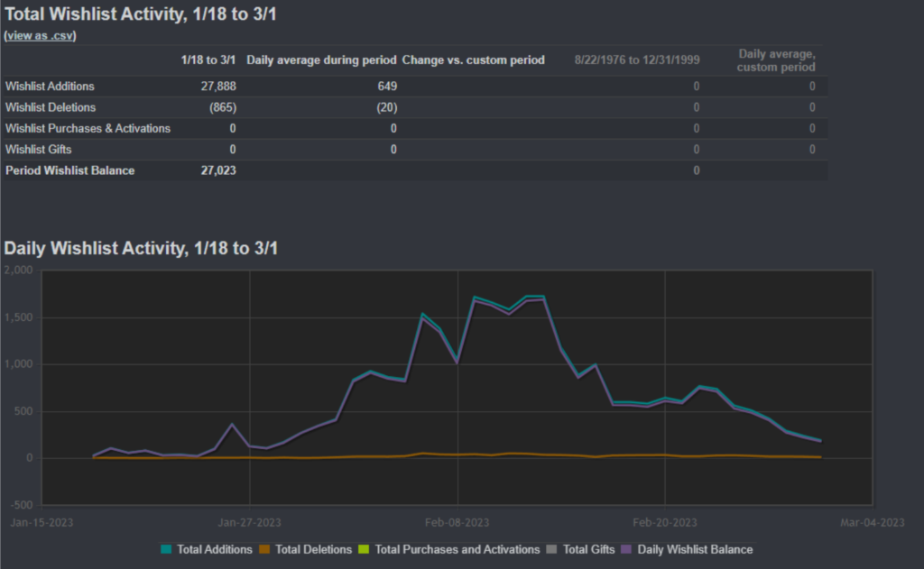
Task: Click the 2,000 y-axis label on chart
Action: tap(18, 271)
